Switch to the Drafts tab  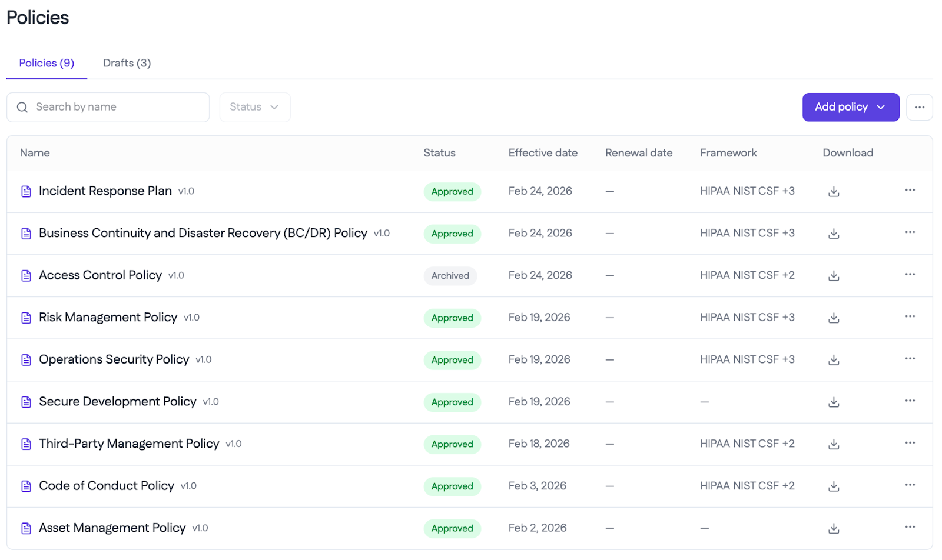pos(126,63)
